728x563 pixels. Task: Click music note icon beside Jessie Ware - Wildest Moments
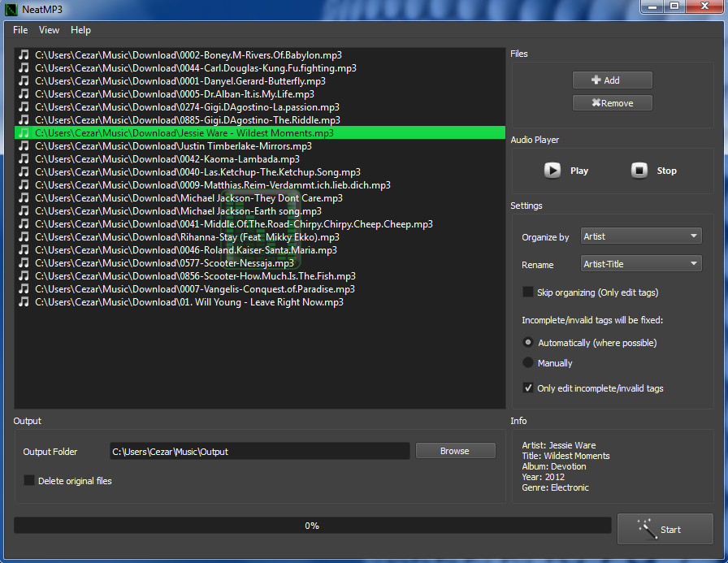pos(24,132)
